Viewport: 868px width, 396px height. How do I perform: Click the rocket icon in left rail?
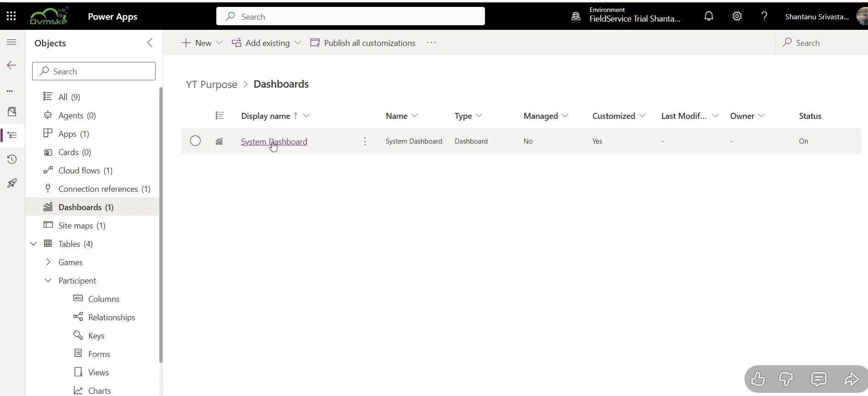[x=12, y=184]
